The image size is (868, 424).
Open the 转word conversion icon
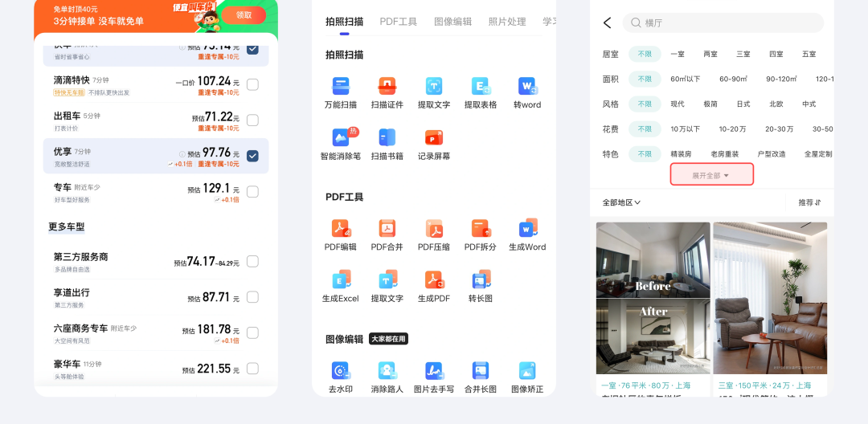[x=527, y=87]
